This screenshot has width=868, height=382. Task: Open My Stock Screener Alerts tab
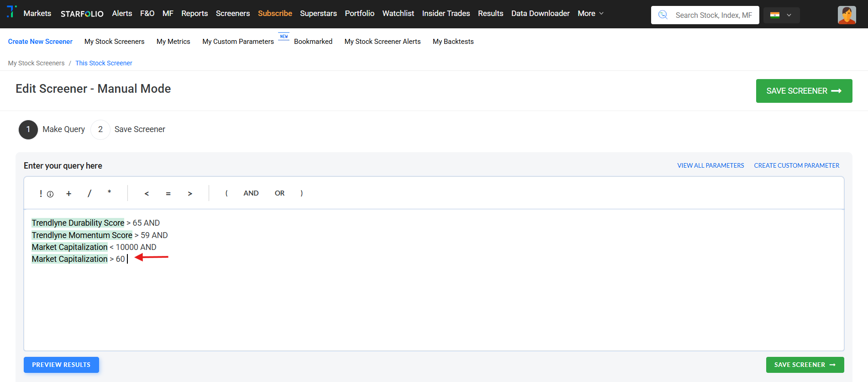pos(383,42)
